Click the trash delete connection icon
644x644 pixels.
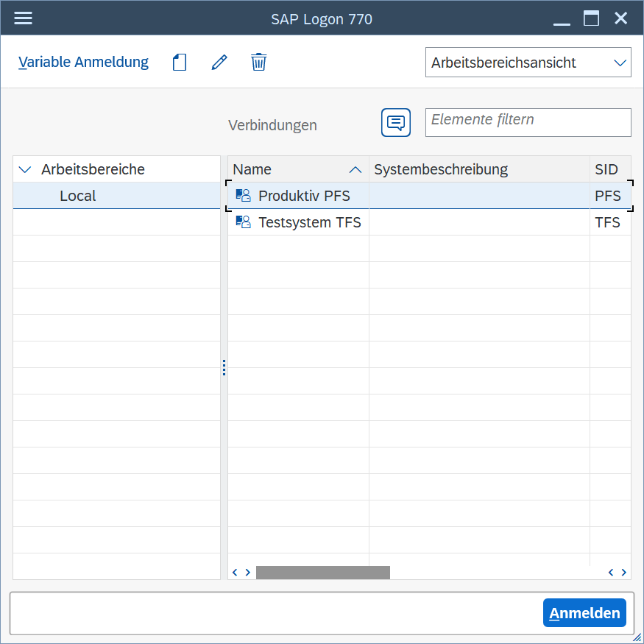pyautogui.click(x=258, y=63)
